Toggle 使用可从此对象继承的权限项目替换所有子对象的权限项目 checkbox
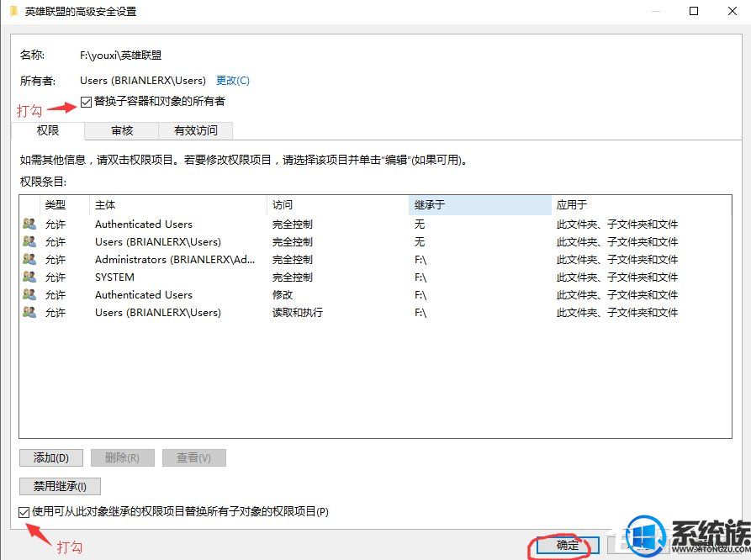 pos(24,512)
